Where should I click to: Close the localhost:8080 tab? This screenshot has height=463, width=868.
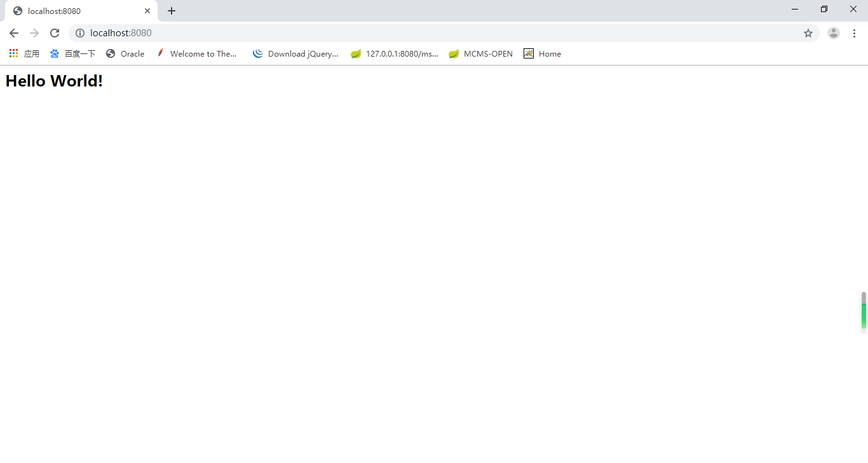tap(147, 11)
